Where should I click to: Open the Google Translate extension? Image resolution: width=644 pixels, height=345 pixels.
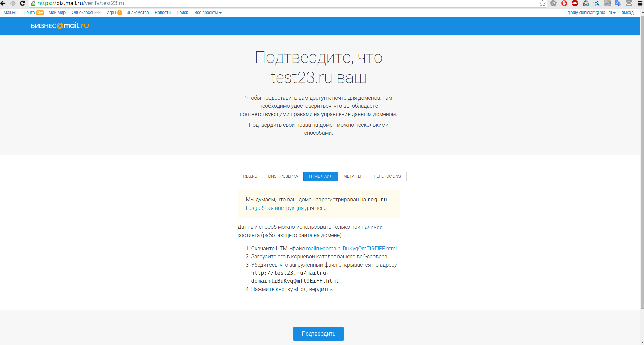[x=618, y=3]
